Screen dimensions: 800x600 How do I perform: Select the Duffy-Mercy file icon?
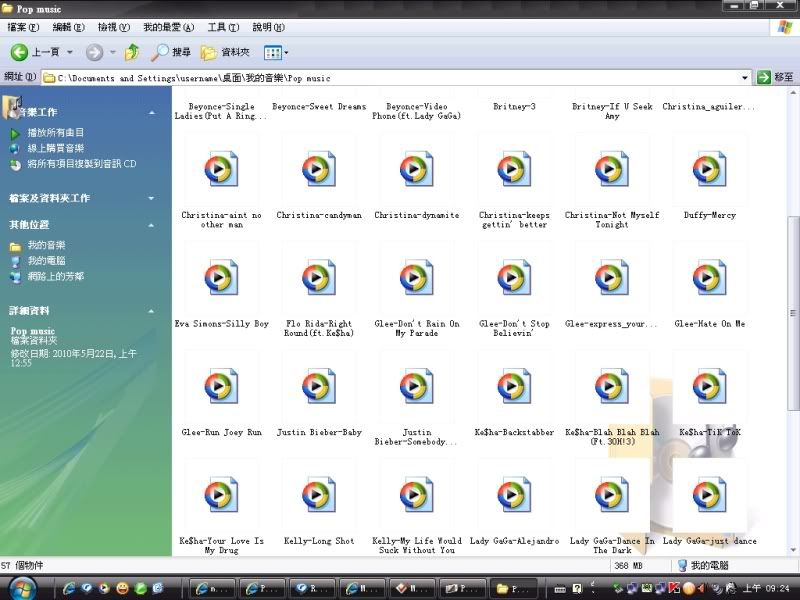710,168
